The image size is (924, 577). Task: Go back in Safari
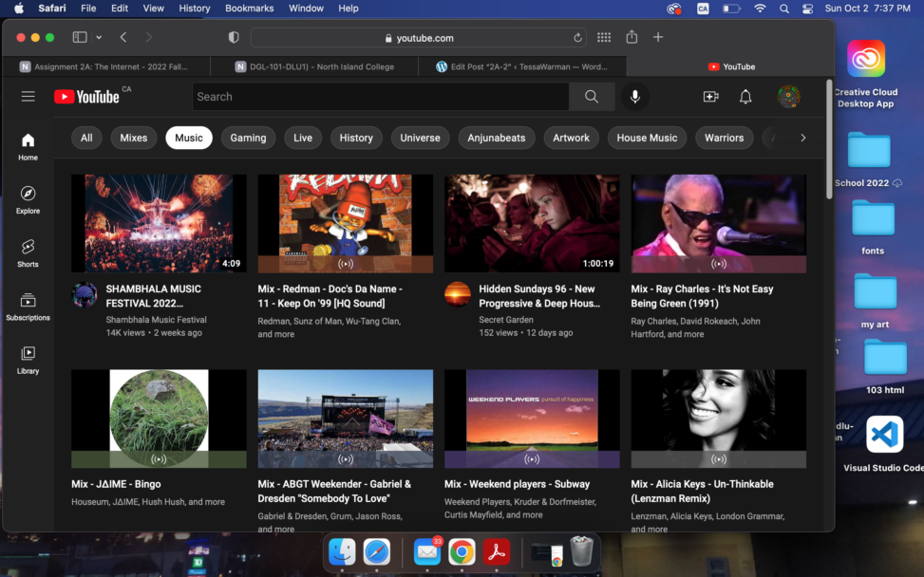click(x=123, y=37)
